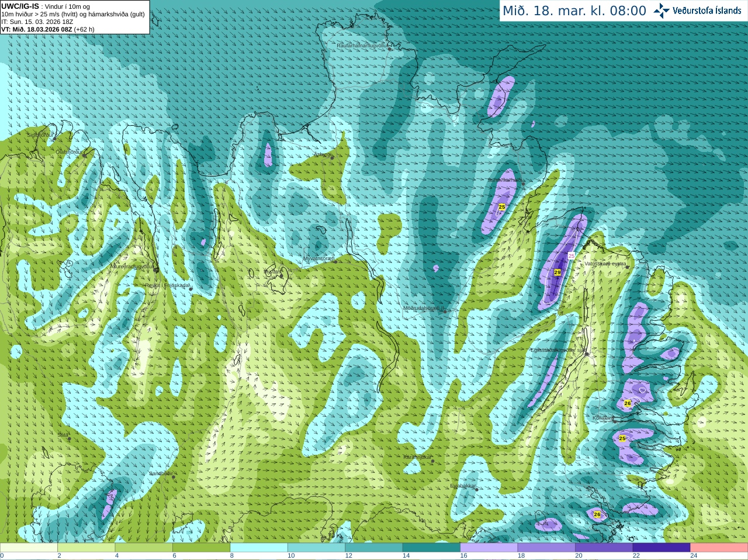The height and width of the screenshot is (560, 748).
Task: Click the 4–6 m/s green legend swatch
Action: 144,548
